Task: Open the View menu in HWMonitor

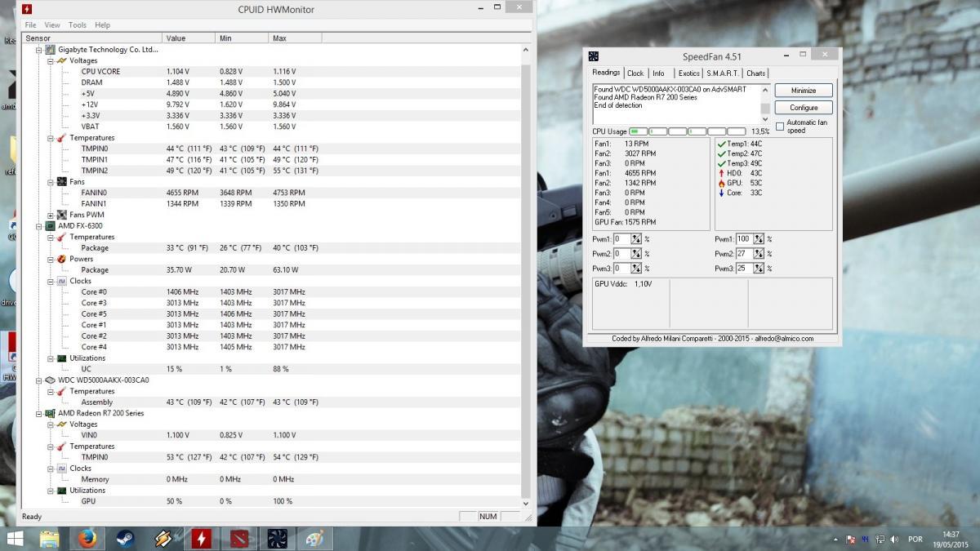Action: (x=52, y=25)
